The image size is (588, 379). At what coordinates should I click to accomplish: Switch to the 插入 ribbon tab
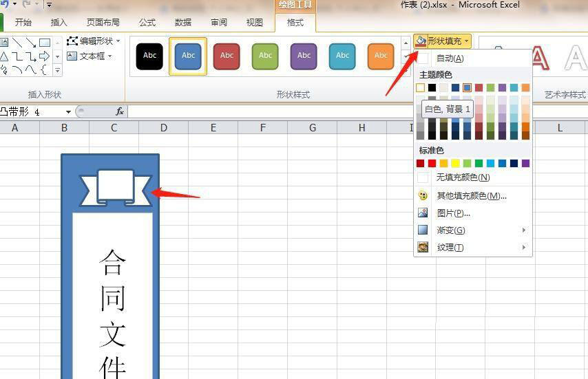[x=59, y=22]
